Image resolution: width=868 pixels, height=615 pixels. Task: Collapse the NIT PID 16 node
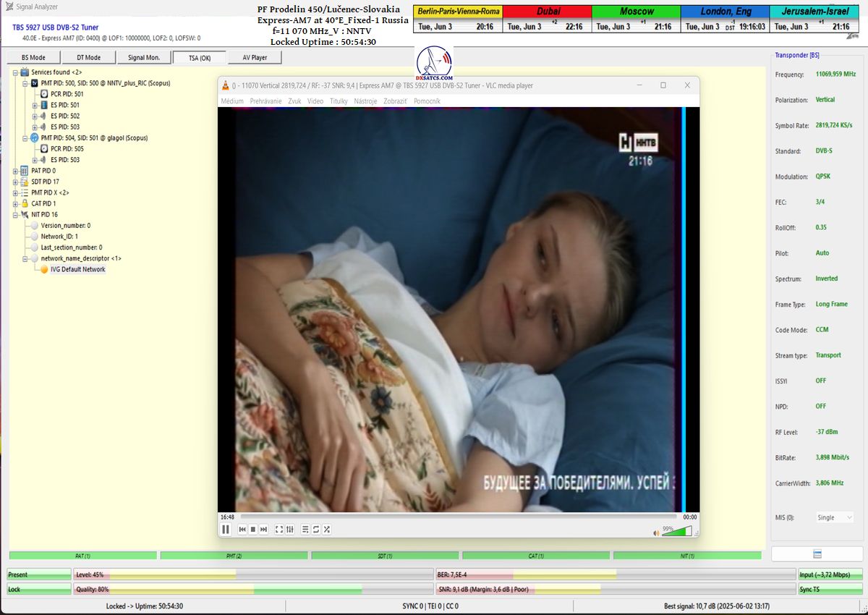pos(15,215)
